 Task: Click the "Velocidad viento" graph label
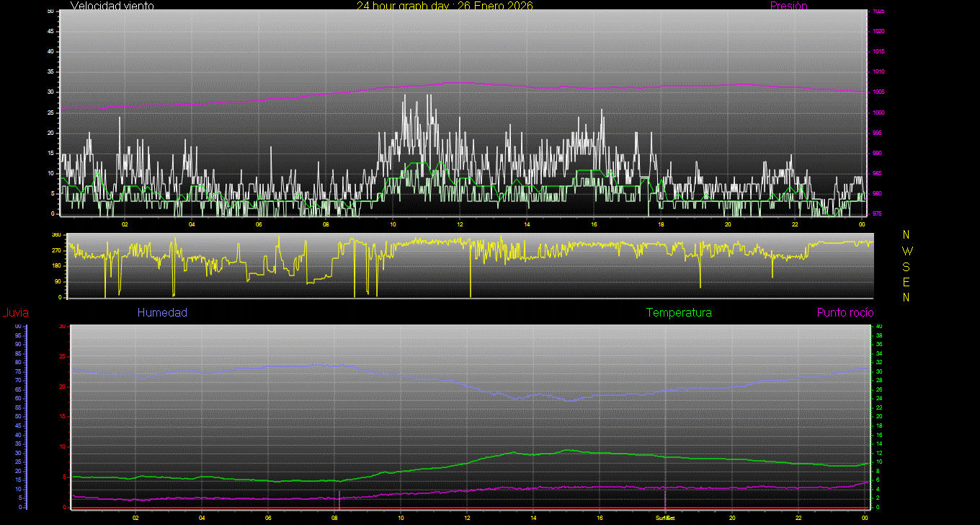click(112, 6)
